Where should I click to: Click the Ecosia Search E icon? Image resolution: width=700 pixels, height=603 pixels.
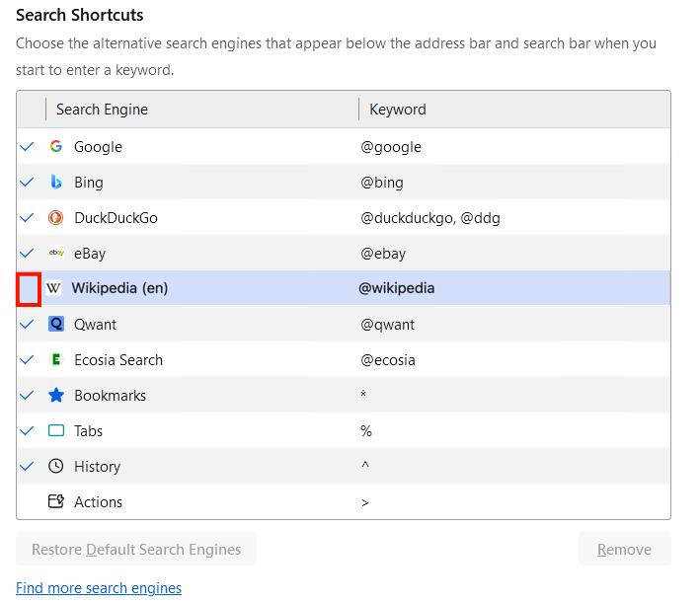(x=56, y=360)
